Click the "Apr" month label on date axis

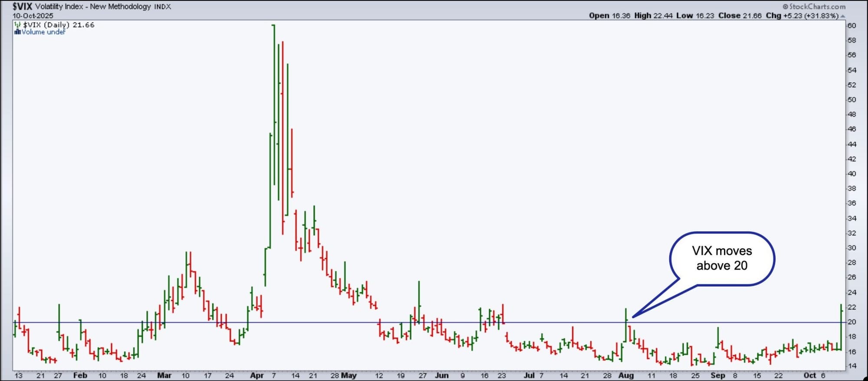pyautogui.click(x=257, y=375)
